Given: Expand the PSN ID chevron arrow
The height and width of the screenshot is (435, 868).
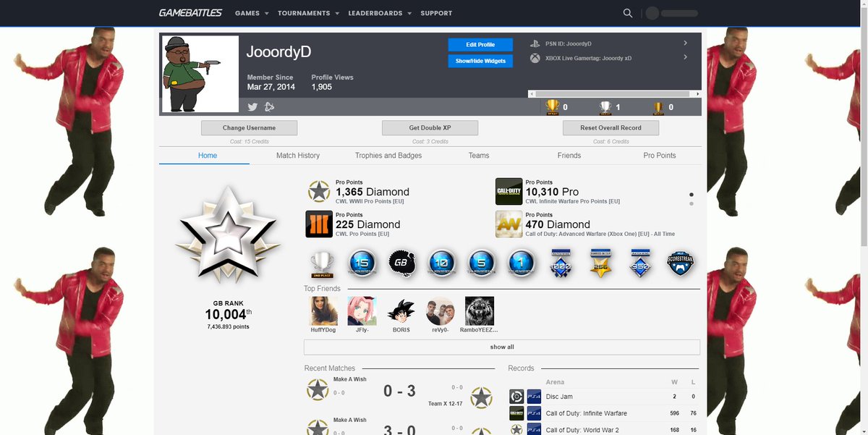Looking at the screenshot, I should (x=685, y=43).
